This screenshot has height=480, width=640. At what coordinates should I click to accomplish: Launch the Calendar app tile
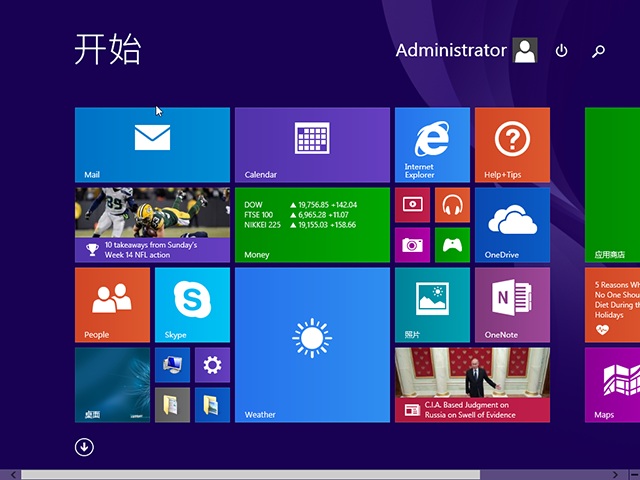(312, 144)
